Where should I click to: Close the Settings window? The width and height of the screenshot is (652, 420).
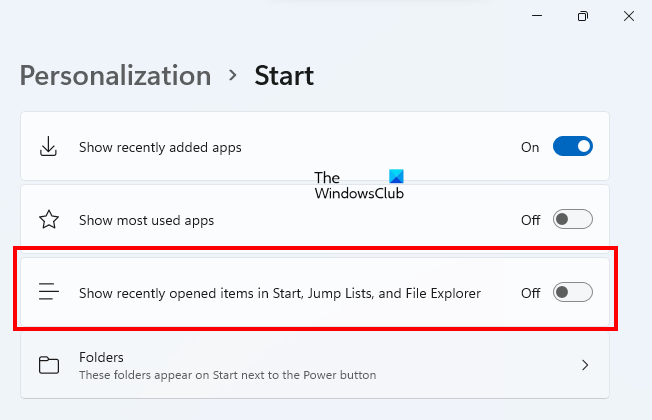[628, 16]
